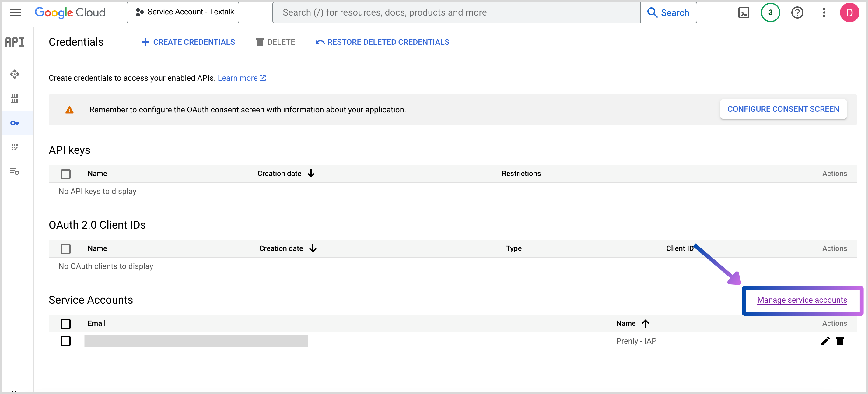This screenshot has width=868, height=394.
Task: Open the Library sidebar icon
Action: pos(15,99)
